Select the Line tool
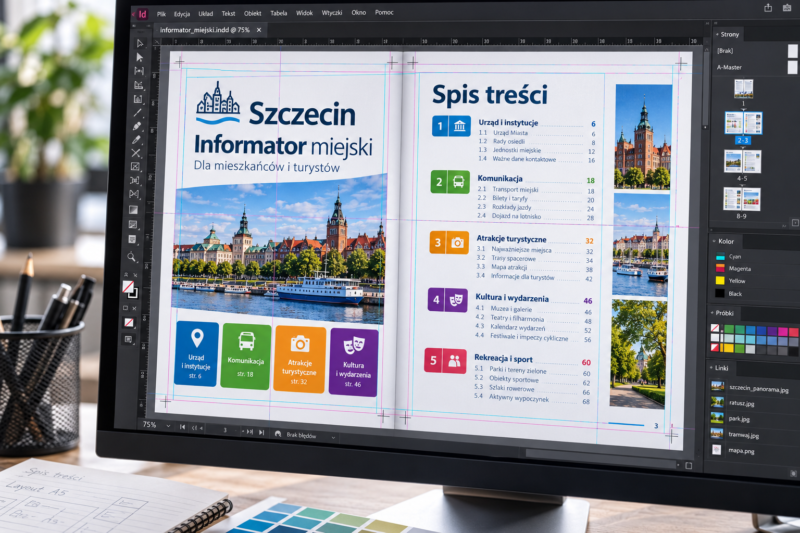The width and height of the screenshot is (800, 533). (137, 112)
